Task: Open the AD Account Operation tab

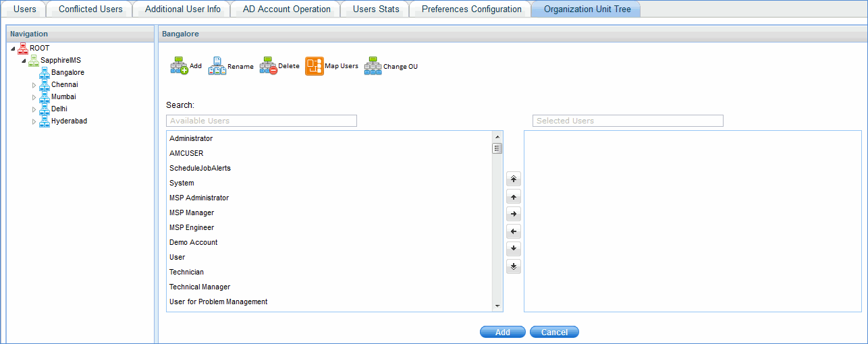Action: tap(286, 9)
